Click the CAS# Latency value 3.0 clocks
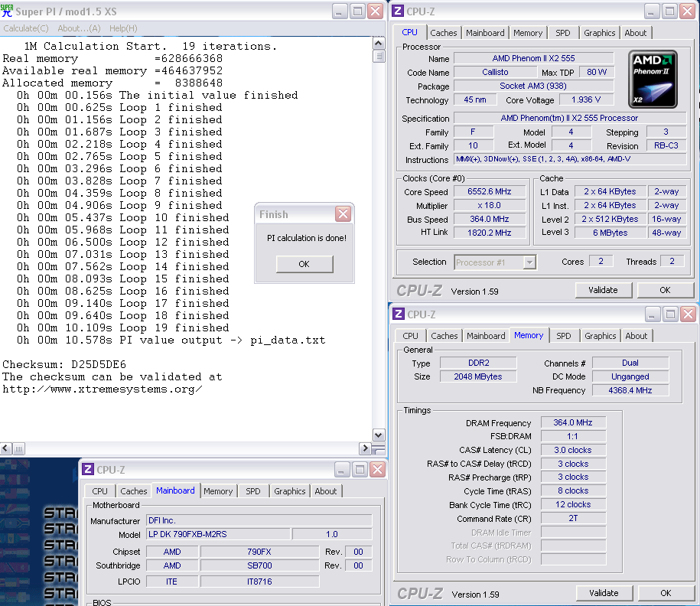 tap(573, 450)
